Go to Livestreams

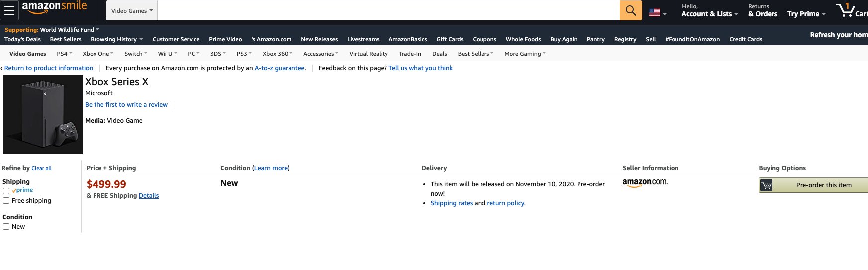[363, 39]
